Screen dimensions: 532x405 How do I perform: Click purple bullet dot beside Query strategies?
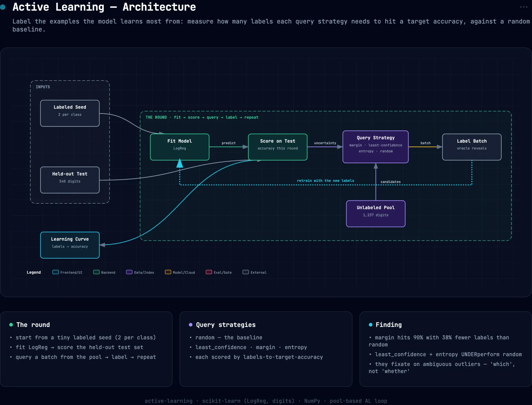point(191,325)
